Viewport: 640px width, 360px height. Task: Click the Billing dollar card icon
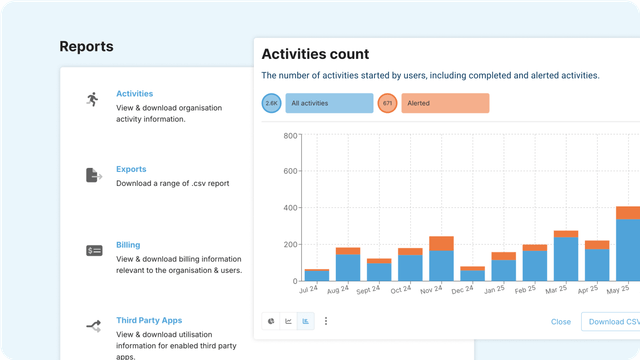click(x=94, y=251)
